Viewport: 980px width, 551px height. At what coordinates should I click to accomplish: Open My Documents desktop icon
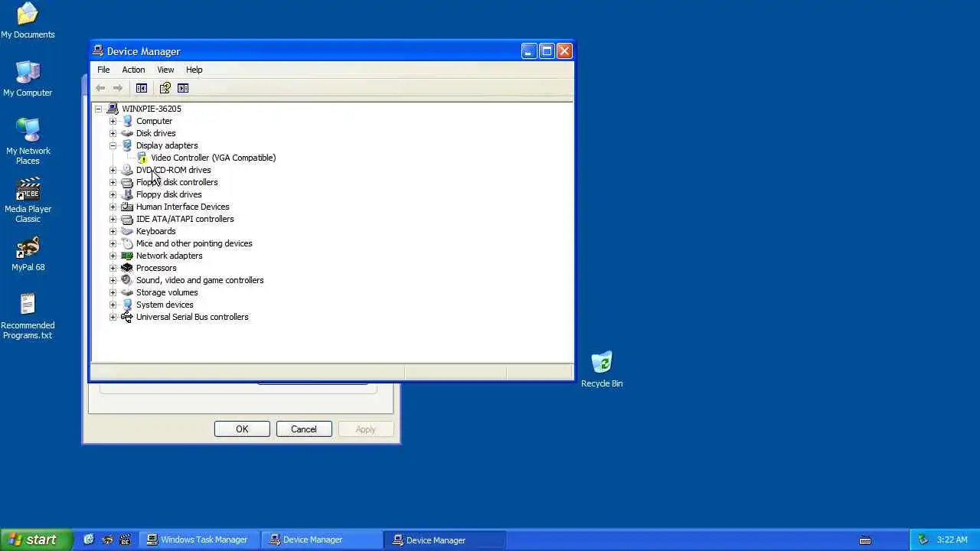coord(28,14)
